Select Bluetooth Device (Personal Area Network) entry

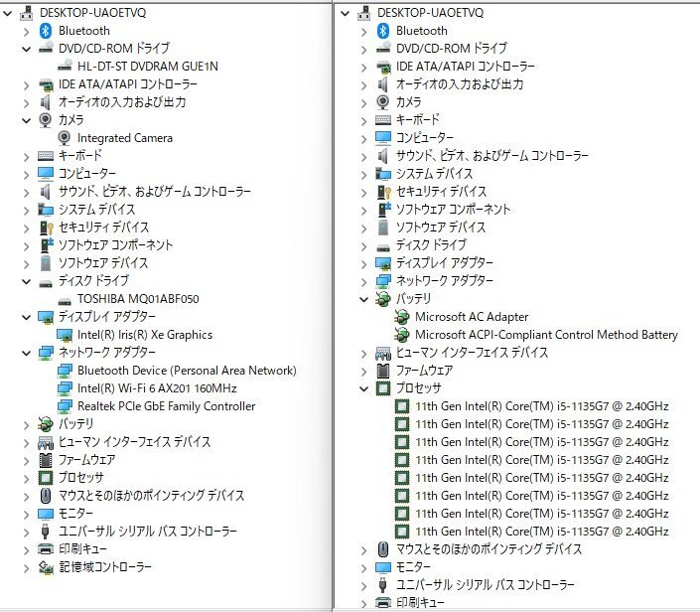[187, 371]
